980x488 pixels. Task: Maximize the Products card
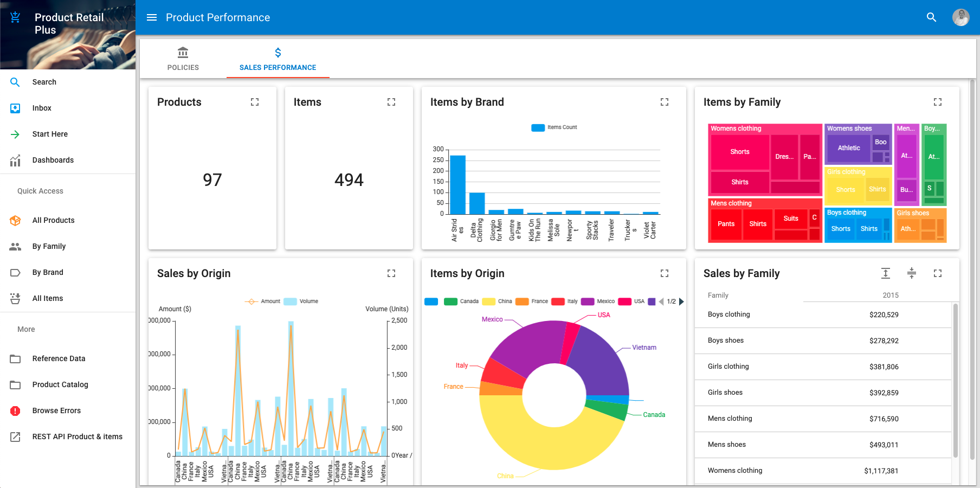click(x=255, y=102)
